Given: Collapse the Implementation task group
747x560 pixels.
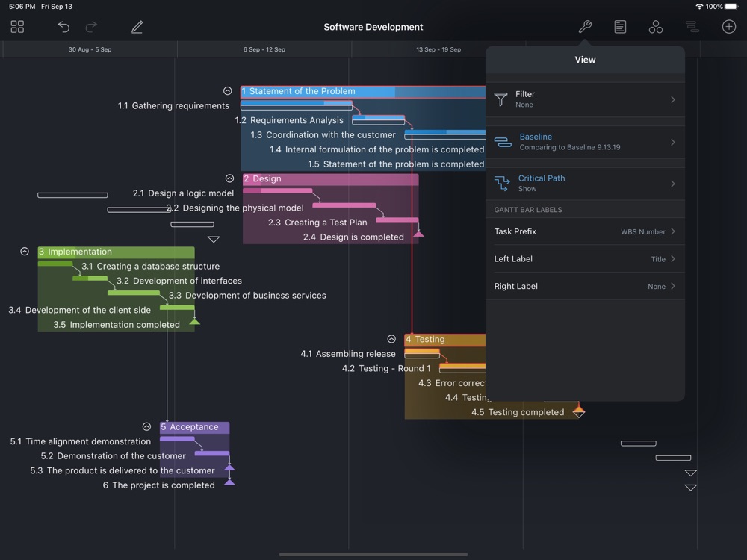Looking at the screenshot, I should [25, 252].
